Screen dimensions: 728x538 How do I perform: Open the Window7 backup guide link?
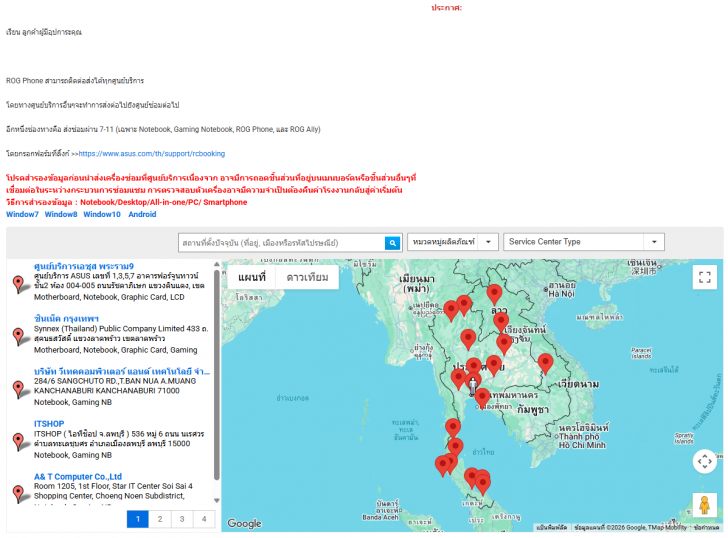pyautogui.click(x=22, y=214)
